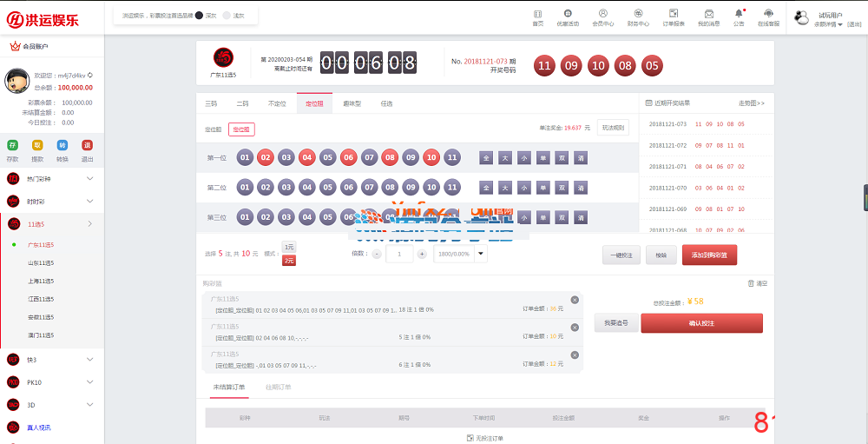
Task: Open 在线客服 customer service icon
Action: pyautogui.click(x=768, y=14)
